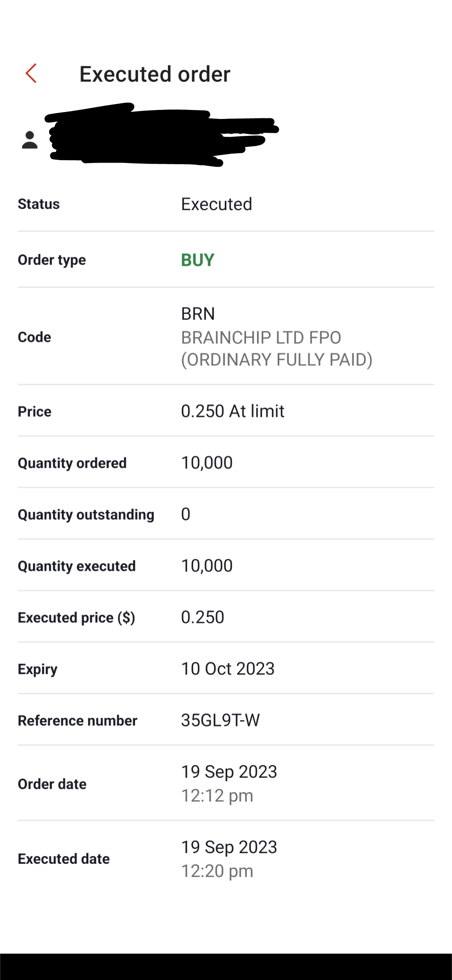
Task: Select the Executed date label
Action: click(64, 859)
